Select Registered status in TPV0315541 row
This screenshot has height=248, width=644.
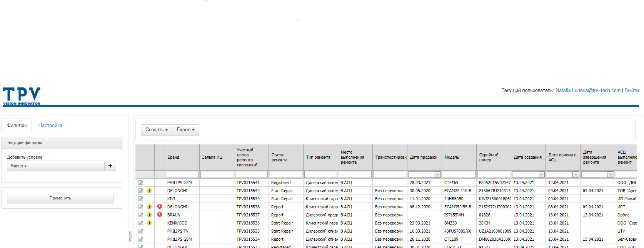click(x=286, y=183)
